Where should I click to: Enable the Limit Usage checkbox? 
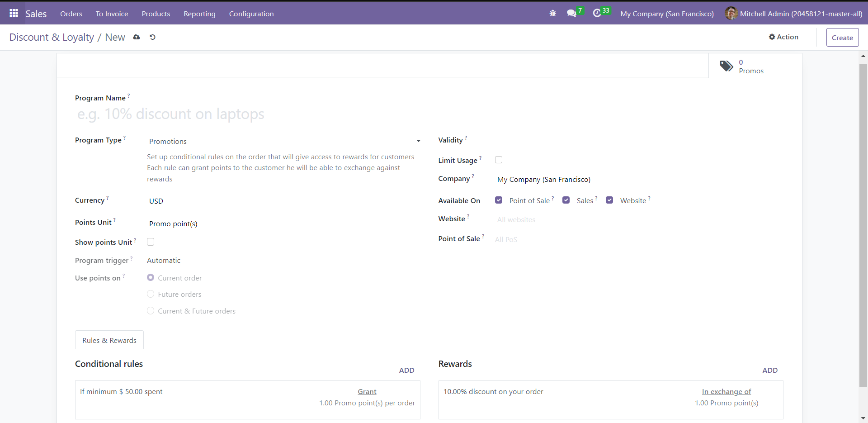pos(499,160)
